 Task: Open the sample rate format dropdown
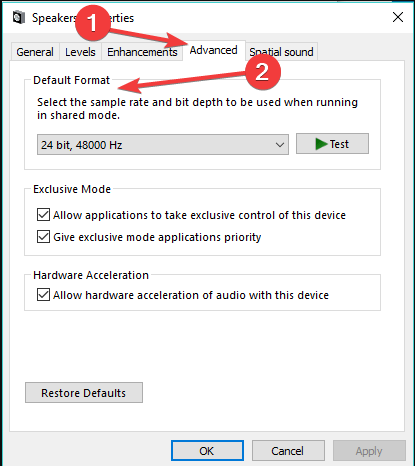tap(163, 145)
